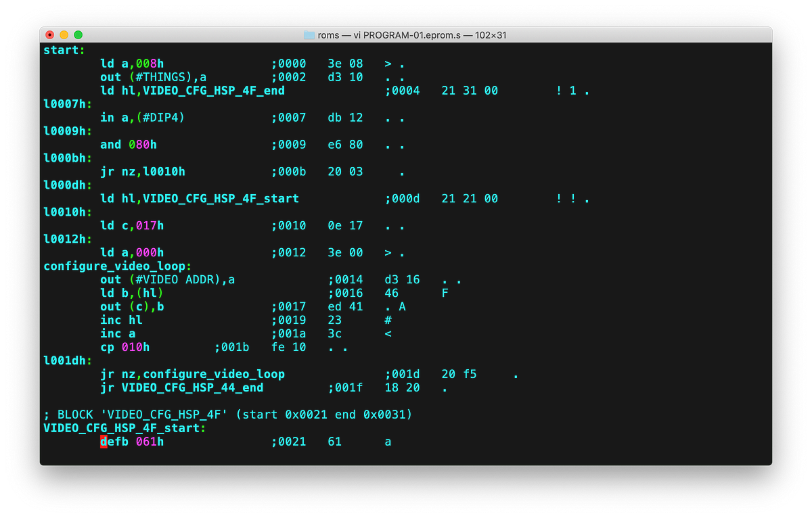The height and width of the screenshot is (518, 812).
Task: Click the ';0004' address comment
Action: [403, 91]
